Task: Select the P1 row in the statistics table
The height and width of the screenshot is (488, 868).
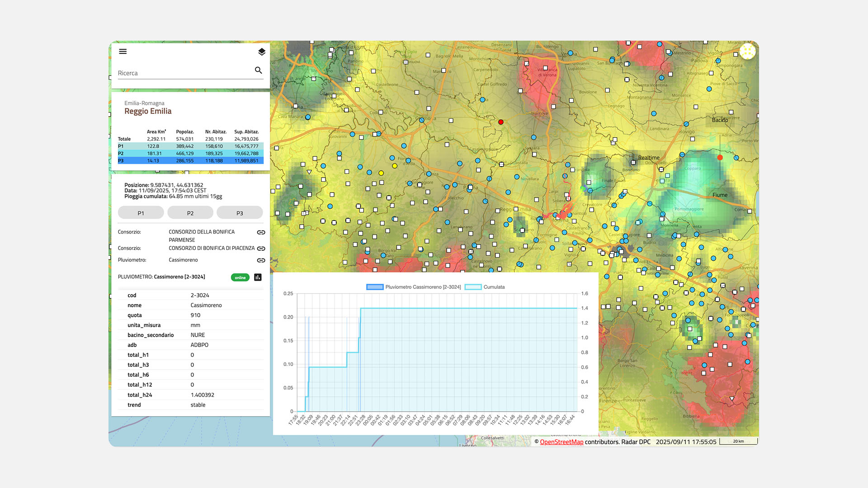Action: point(190,146)
